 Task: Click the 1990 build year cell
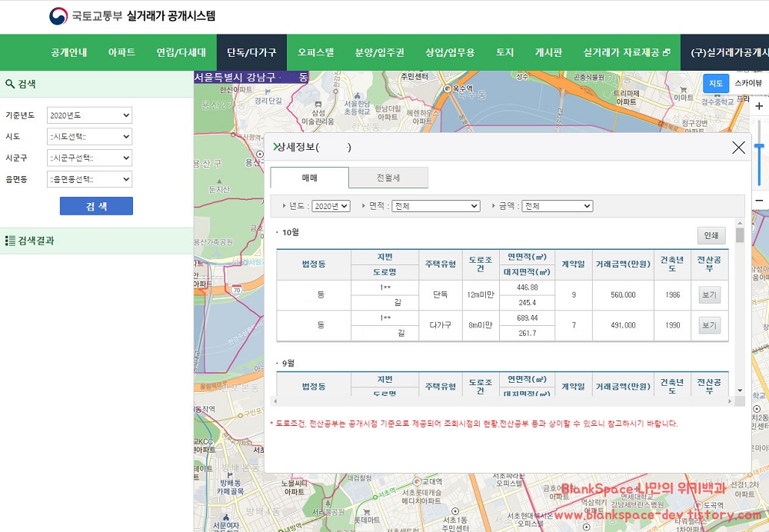672,325
